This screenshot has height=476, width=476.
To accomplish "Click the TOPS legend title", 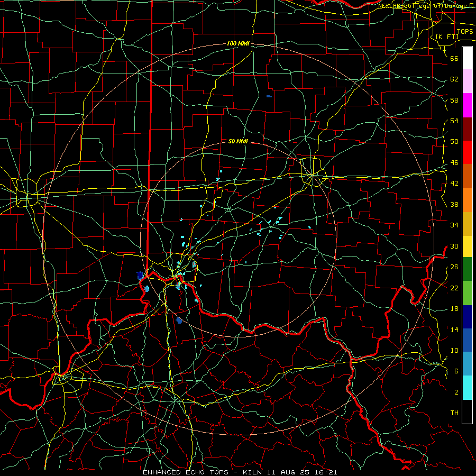I will [x=465, y=31].
